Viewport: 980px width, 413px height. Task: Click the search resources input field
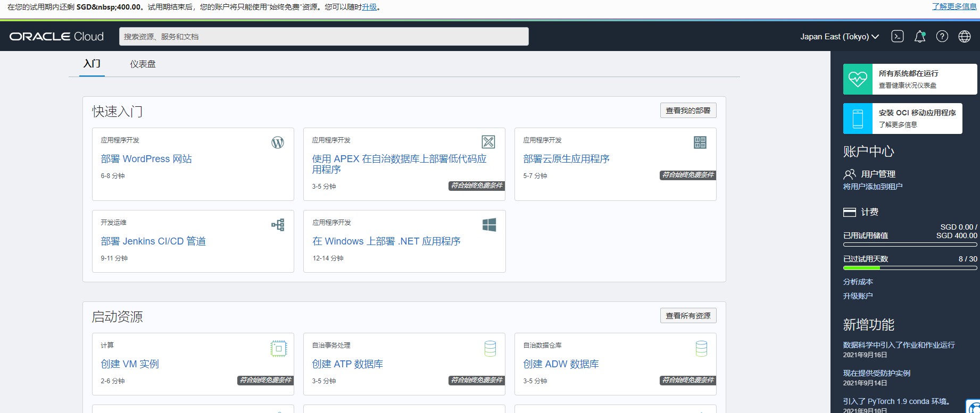pyautogui.click(x=324, y=37)
